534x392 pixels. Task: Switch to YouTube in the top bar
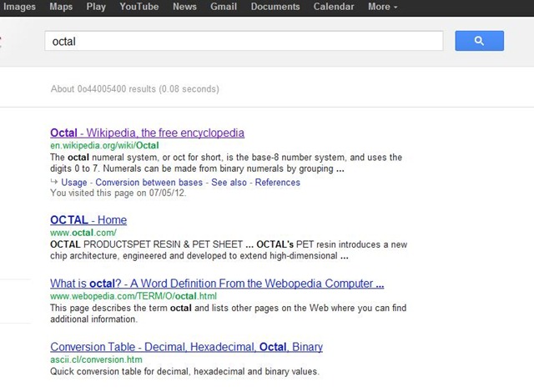139,7
